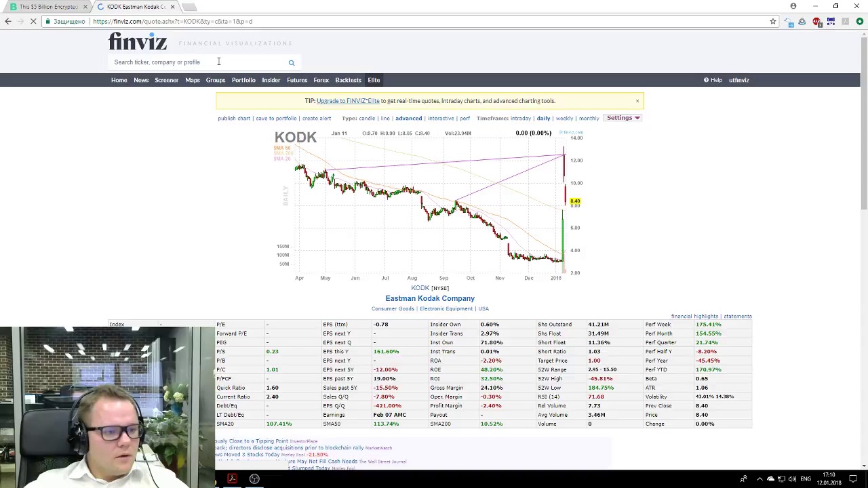The image size is (868, 488).
Task: Select advanced chart mode
Action: click(x=408, y=119)
